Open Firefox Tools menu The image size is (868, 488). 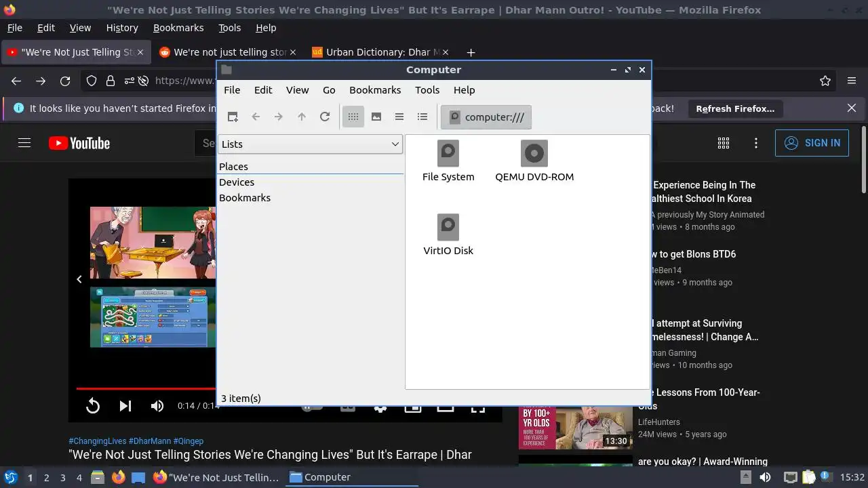pyautogui.click(x=229, y=28)
